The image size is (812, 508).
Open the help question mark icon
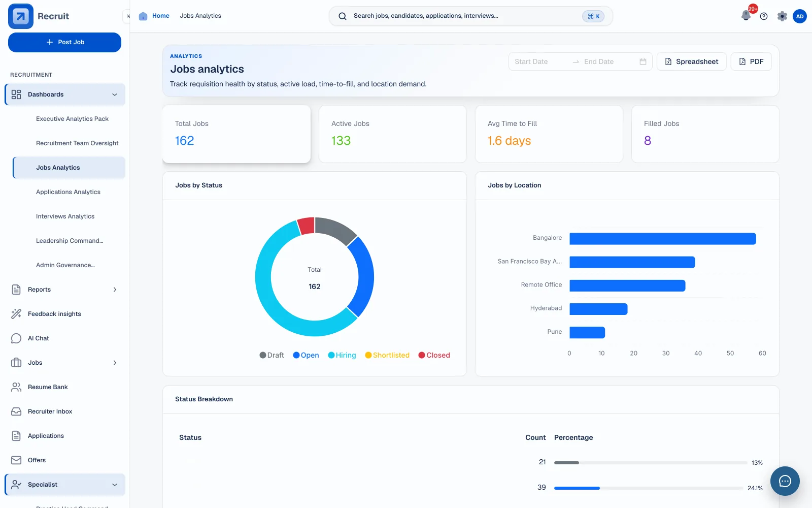(x=764, y=16)
